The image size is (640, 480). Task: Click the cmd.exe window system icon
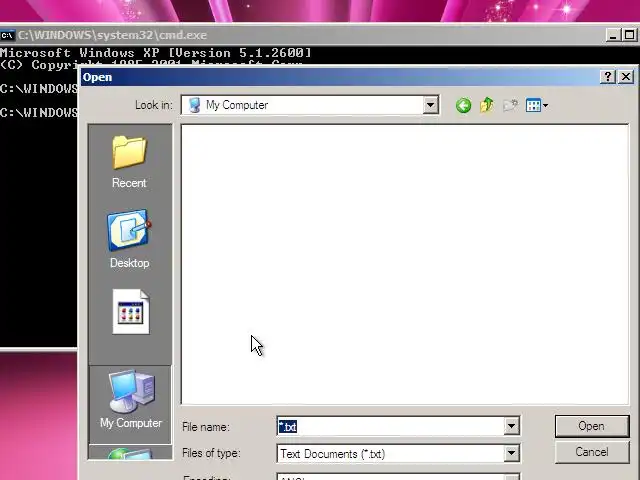point(7,36)
